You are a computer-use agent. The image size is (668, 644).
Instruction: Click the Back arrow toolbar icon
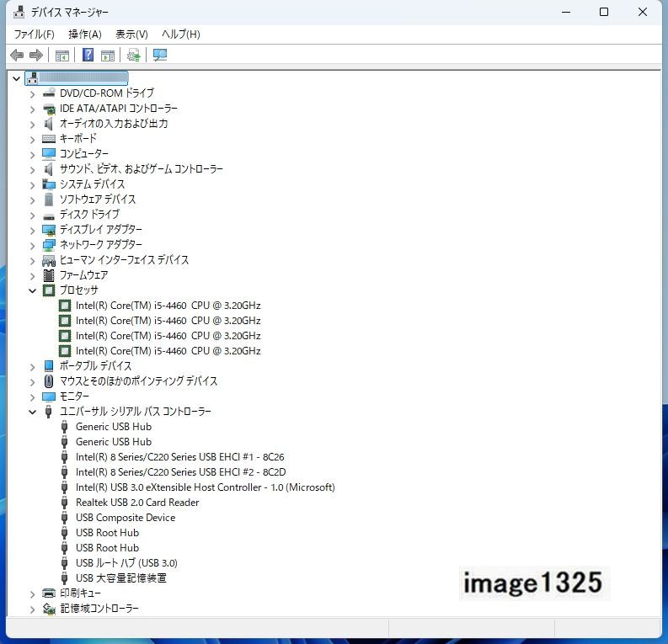pyautogui.click(x=17, y=55)
